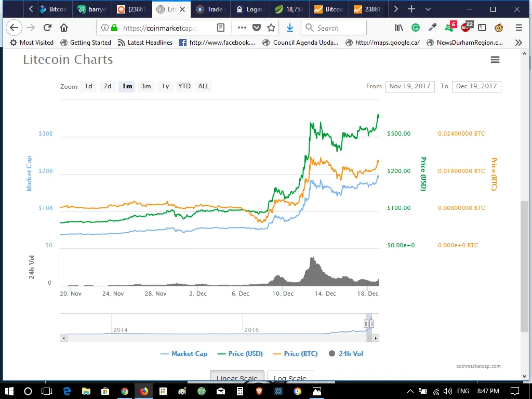This screenshot has height=399, width=532.
Task: Open the chart context hamburger menu
Action: tap(495, 60)
